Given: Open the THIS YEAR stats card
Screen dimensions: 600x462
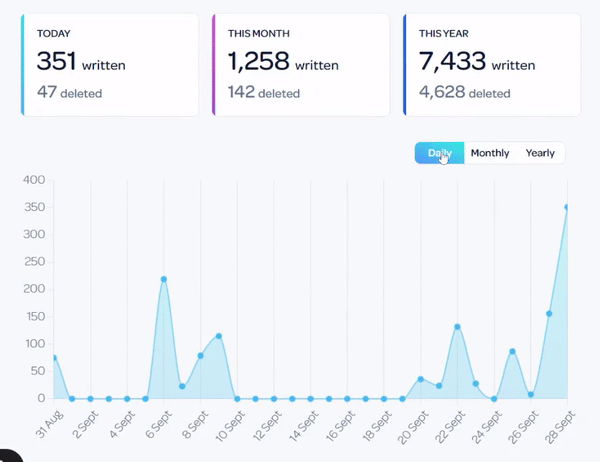Looking at the screenshot, I should tap(492, 65).
